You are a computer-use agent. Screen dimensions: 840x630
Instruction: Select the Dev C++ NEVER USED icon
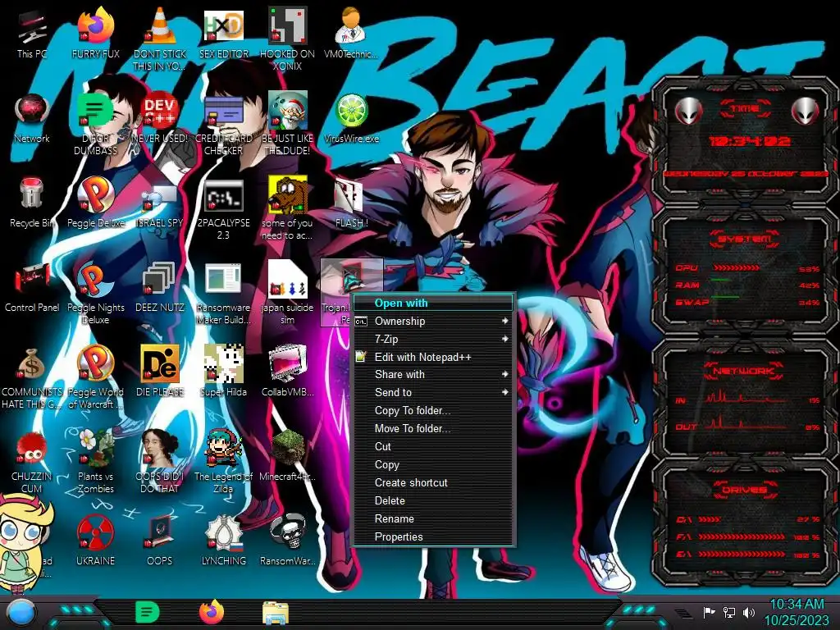[x=160, y=118]
